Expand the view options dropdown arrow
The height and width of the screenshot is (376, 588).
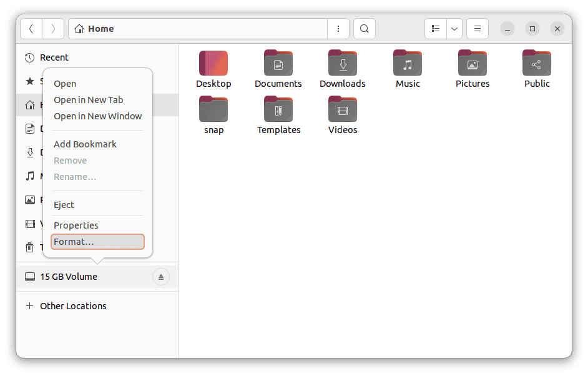(454, 29)
